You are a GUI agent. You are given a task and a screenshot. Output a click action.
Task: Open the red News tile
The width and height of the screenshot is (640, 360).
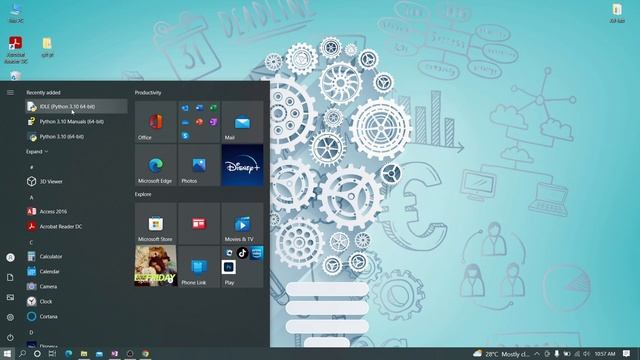point(199,224)
